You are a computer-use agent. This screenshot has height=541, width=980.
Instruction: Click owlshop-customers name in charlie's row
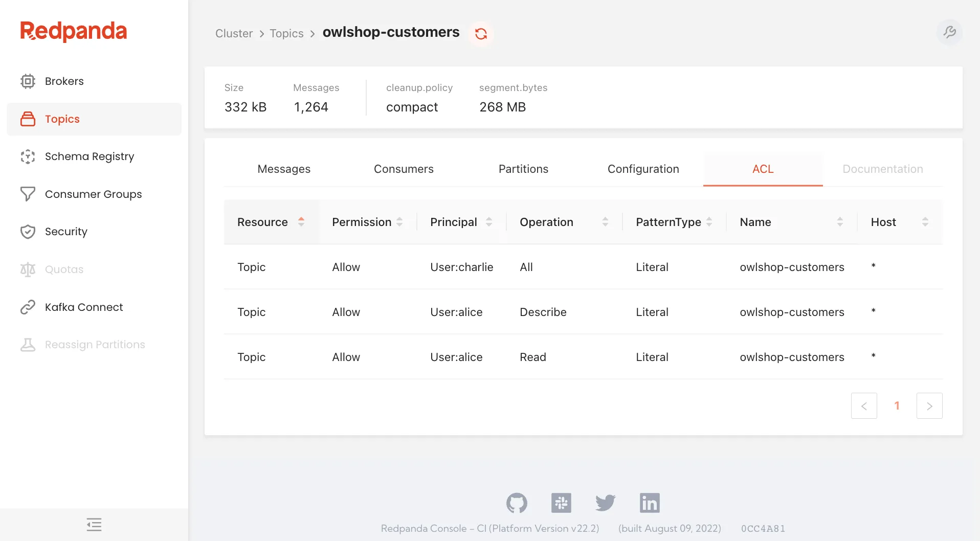tap(792, 267)
